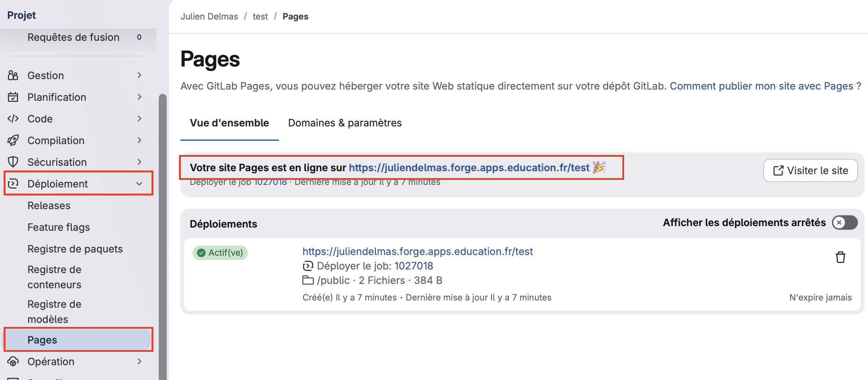Viewport: 868px width, 380px height.
Task: Click the sidebar vertical scrollbar
Action: point(163,237)
